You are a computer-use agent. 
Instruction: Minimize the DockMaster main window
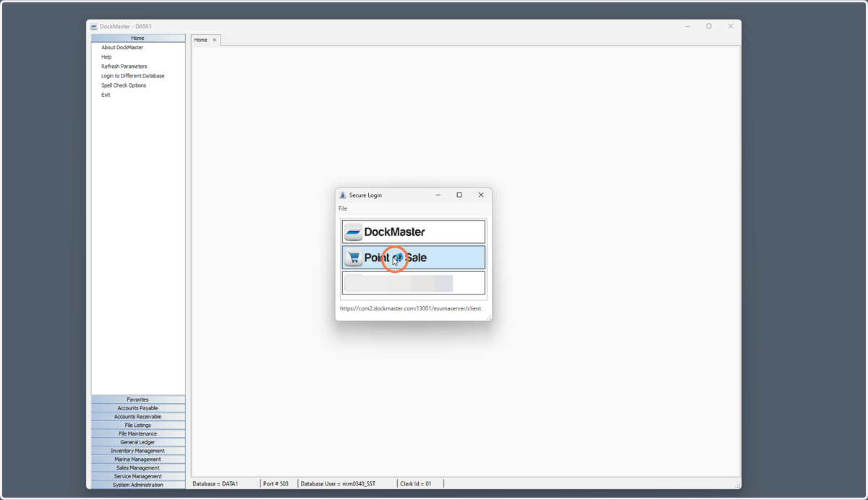point(687,26)
